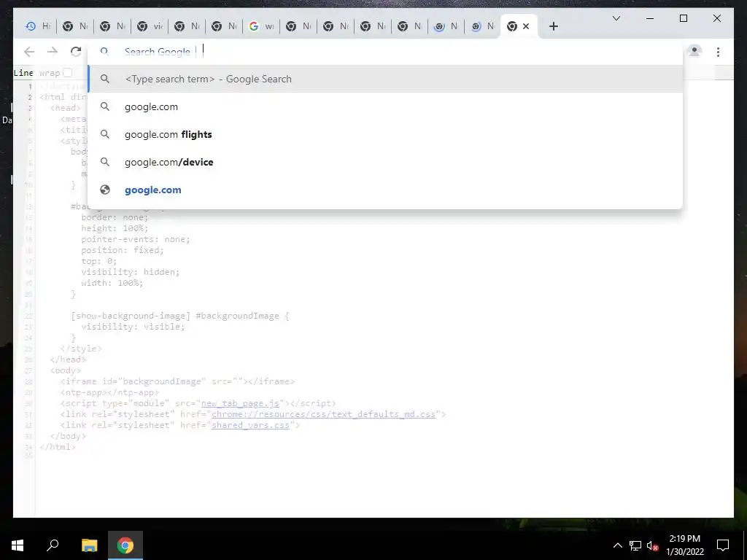Screen dimensions: 747x560
Task: Select '<Type search term> - Google Search' suggestion
Action: [x=385, y=79]
